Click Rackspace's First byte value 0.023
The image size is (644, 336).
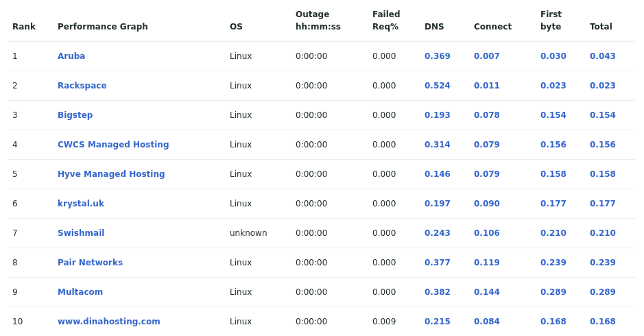[553, 86]
